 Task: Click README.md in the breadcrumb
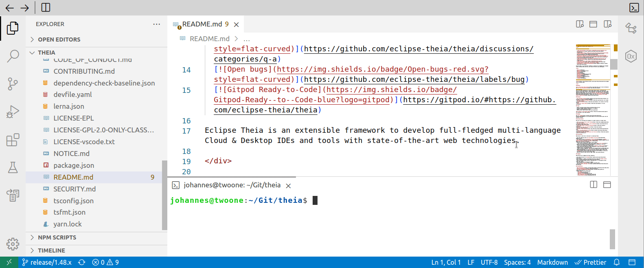coord(209,39)
